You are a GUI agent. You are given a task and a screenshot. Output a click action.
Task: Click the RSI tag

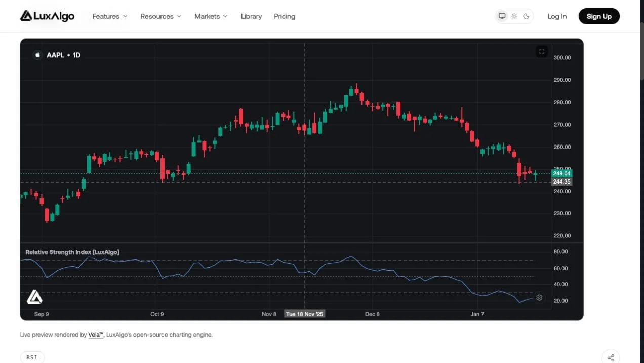pyautogui.click(x=32, y=357)
